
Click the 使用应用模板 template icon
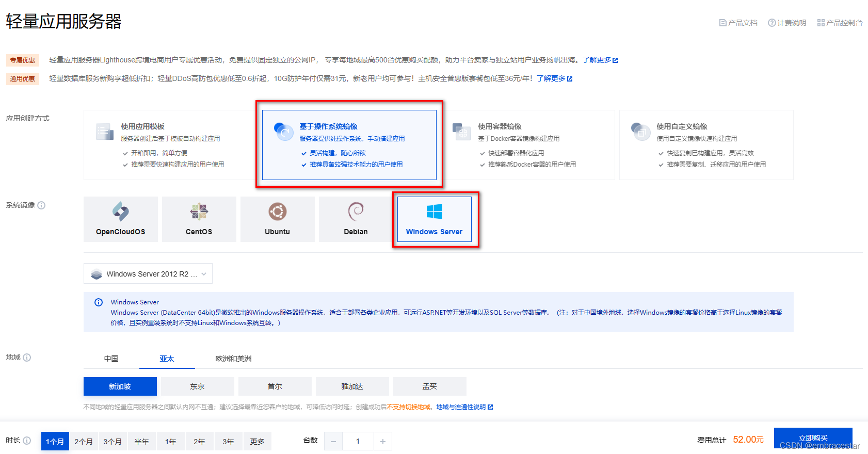[105, 132]
